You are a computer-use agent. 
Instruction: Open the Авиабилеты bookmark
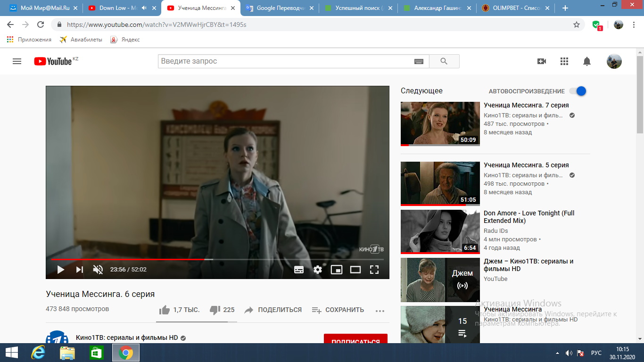click(81, 40)
